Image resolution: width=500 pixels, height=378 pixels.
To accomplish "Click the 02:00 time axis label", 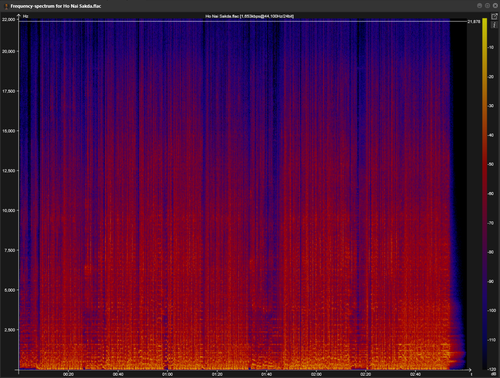I will [316, 374].
